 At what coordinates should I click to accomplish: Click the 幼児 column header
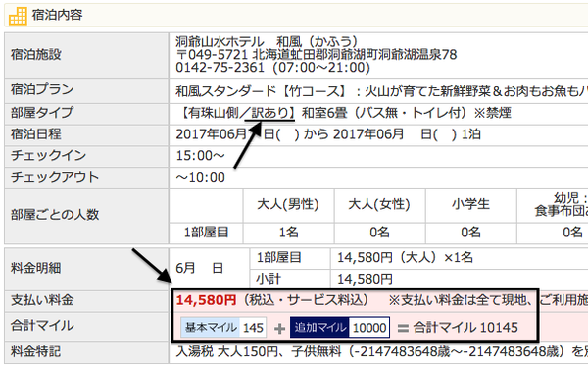pyautogui.click(x=562, y=204)
